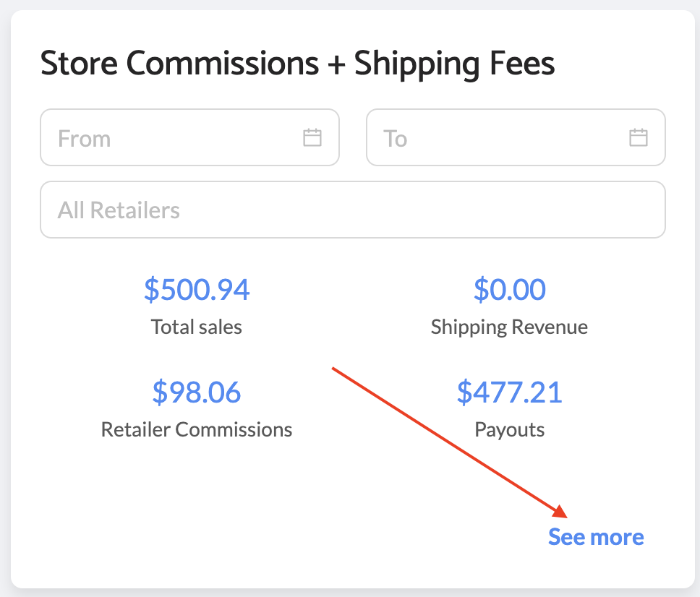This screenshot has height=597, width=700.
Task: Click the See more link
Action: coord(596,537)
